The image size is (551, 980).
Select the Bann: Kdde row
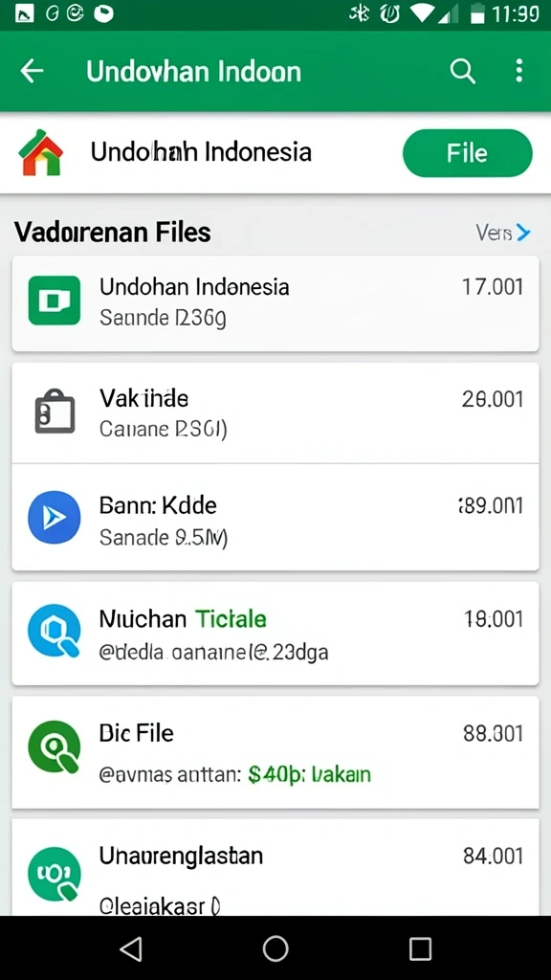(275, 518)
